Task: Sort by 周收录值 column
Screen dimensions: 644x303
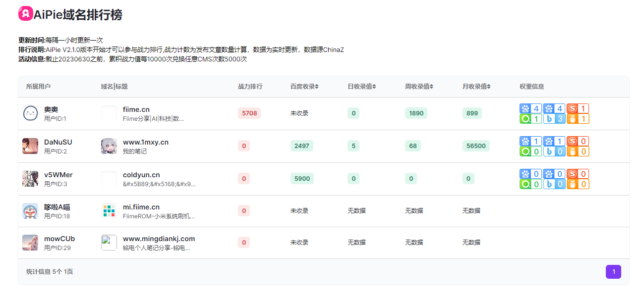Action: click(419, 86)
